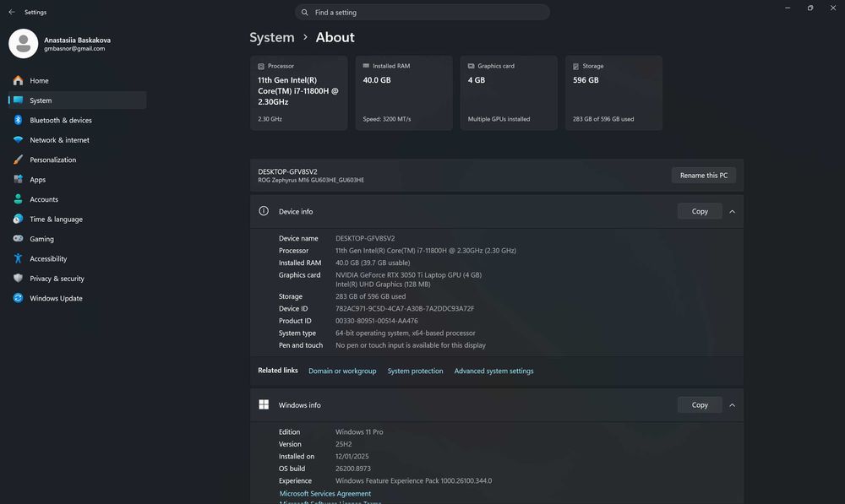Screen dimensions: 845x504
Task: Open Microsoft Services Agreement link
Action: [x=325, y=493]
